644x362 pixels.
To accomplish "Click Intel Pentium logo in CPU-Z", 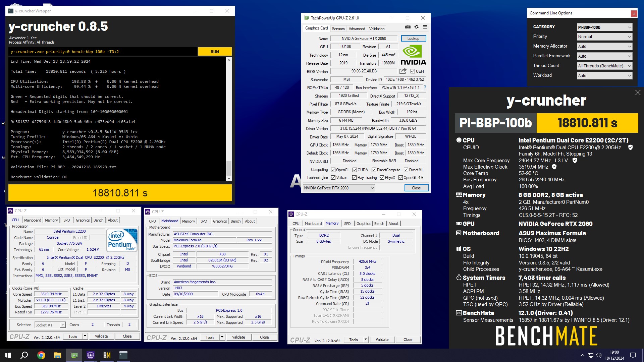I will [122, 240].
